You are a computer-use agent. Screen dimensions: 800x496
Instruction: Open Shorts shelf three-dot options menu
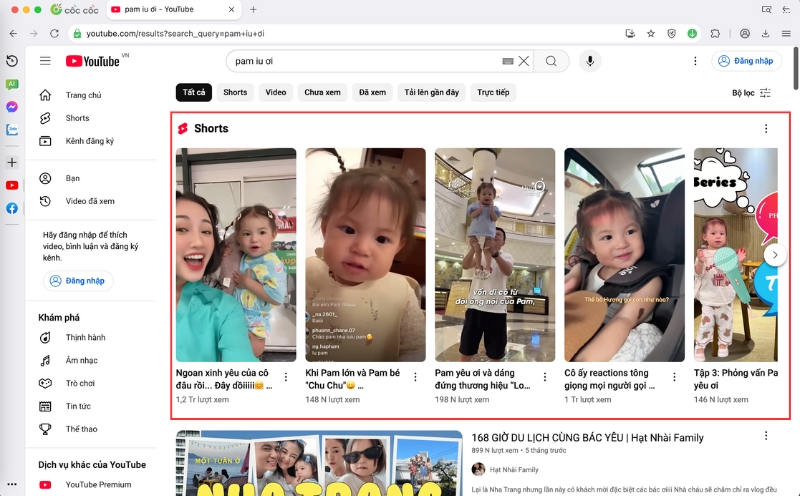(766, 129)
